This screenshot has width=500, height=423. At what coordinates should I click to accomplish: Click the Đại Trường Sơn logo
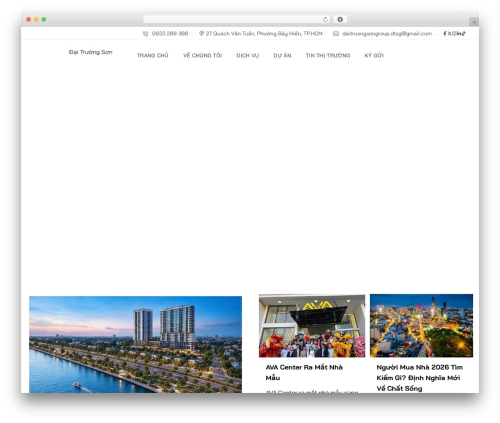pyautogui.click(x=91, y=52)
